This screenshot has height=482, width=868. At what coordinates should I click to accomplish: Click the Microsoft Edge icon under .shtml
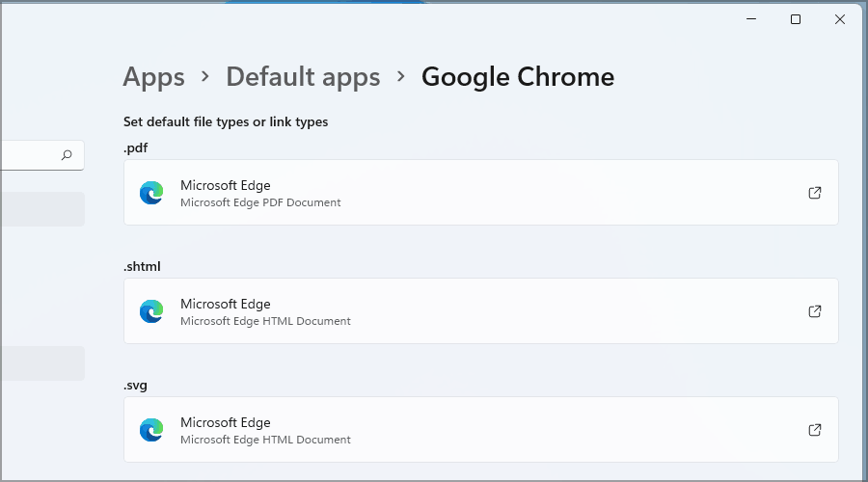(151, 311)
